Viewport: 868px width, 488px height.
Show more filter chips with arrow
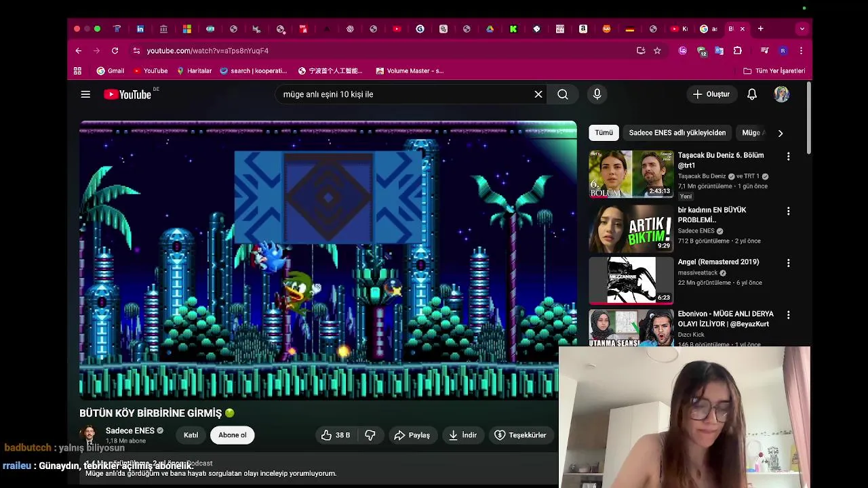[780, 133]
